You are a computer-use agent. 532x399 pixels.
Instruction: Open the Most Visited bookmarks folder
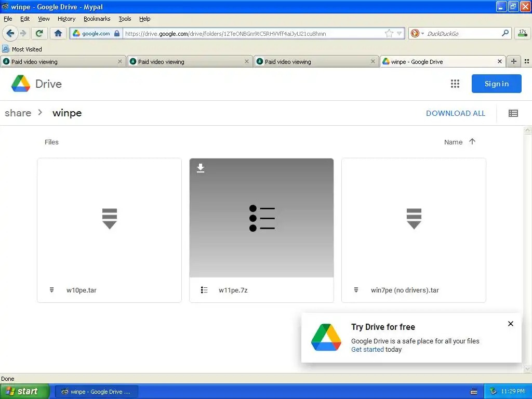click(x=22, y=49)
